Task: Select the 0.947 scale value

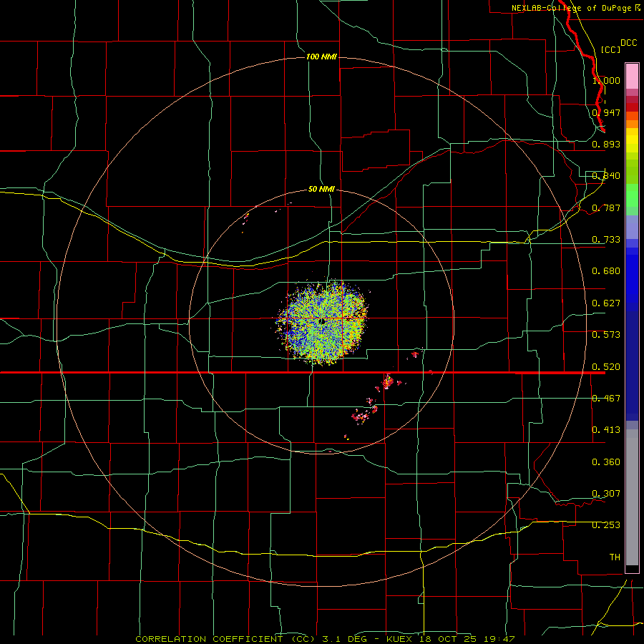Action: click(x=606, y=112)
